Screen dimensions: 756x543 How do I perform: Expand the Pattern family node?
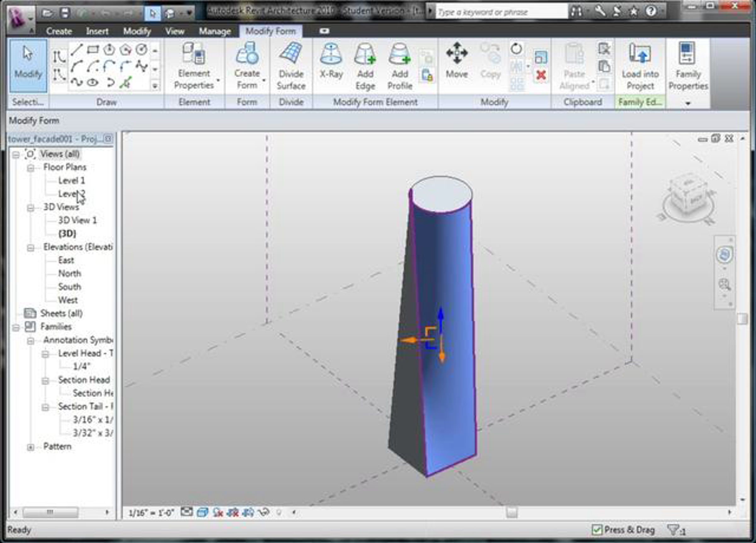[31, 447]
